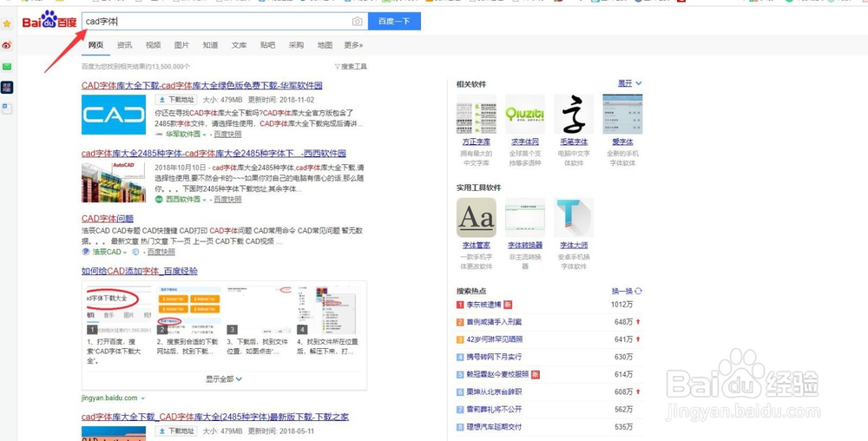Switch to the 采购 tab
Viewport: 868px width, 441px height.
click(x=296, y=45)
